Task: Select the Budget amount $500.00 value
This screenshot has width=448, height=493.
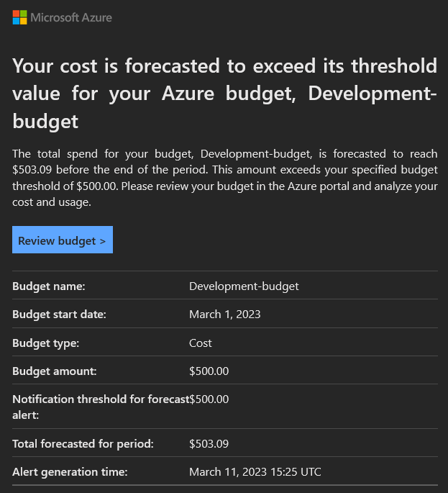Action: [209, 371]
